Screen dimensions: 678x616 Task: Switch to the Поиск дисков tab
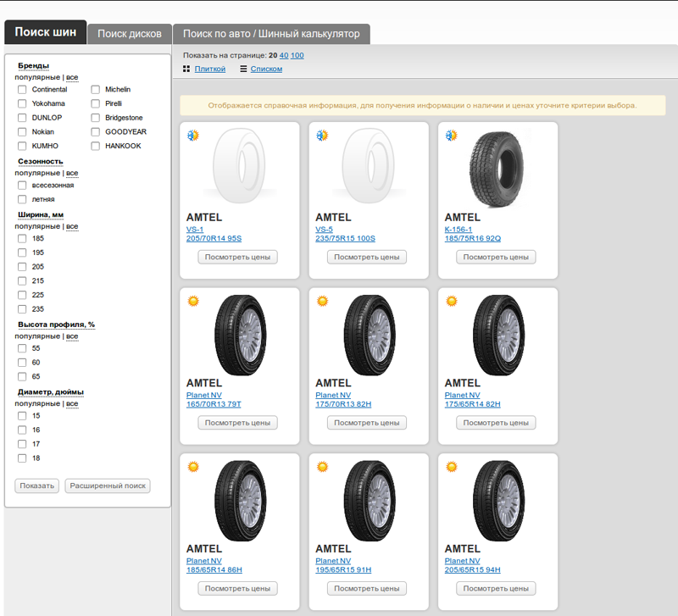tap(130, 34)
